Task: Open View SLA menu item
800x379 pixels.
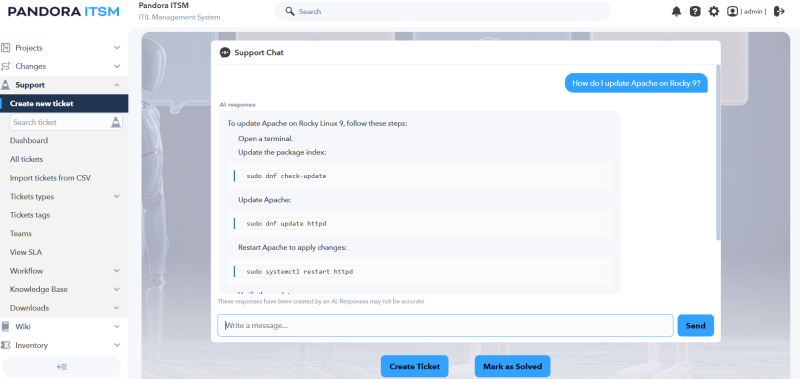Action: point(26,252)
